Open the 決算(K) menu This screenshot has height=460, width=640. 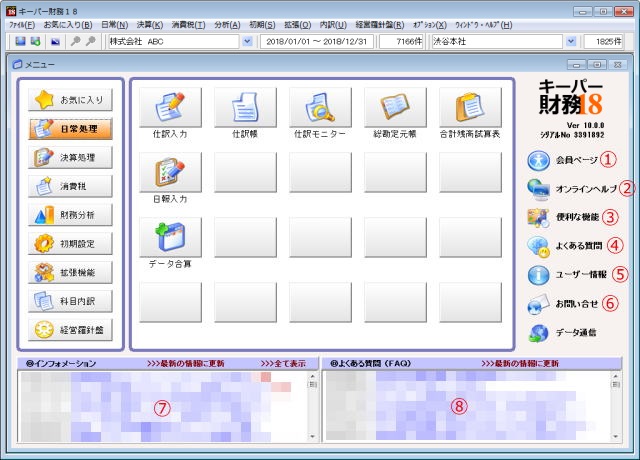coord(150,25)
